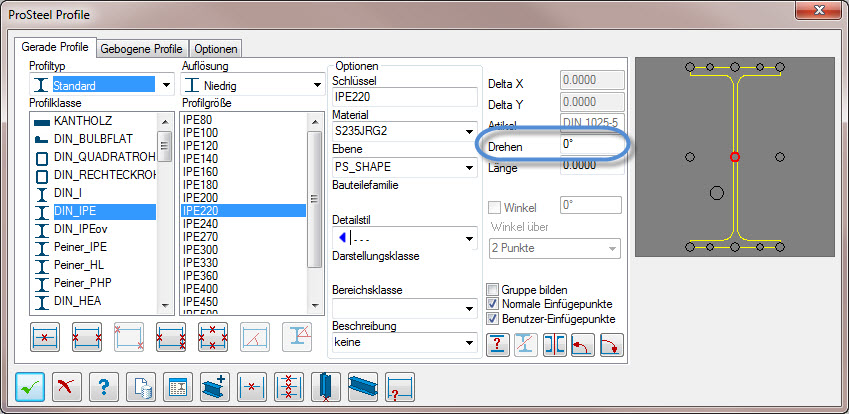The image size is (849, 414).
Task: Click the Länge input field
Action: [592, 166]
